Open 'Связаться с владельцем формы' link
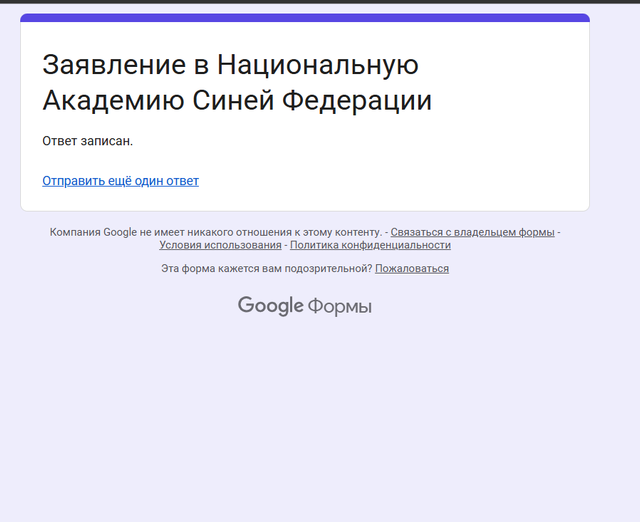Image resolution: width=640 pixels, height=522 pixels. tap(472, 232)
